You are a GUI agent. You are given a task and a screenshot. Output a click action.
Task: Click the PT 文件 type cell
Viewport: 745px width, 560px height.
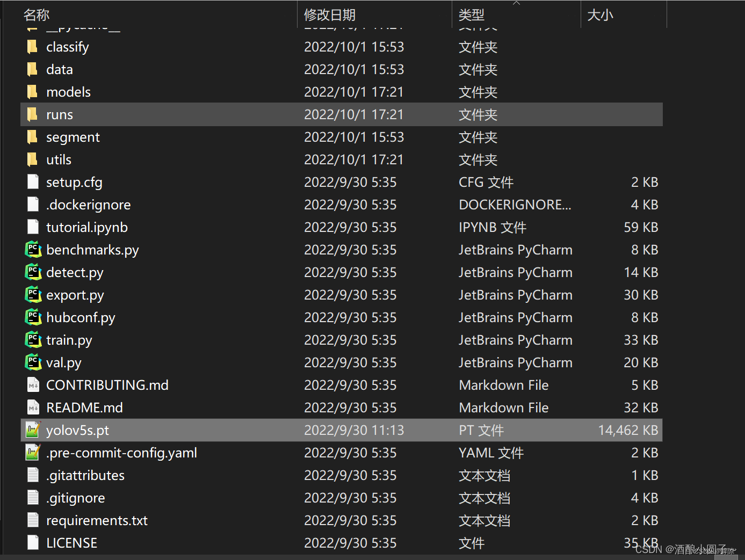(481, 430)
